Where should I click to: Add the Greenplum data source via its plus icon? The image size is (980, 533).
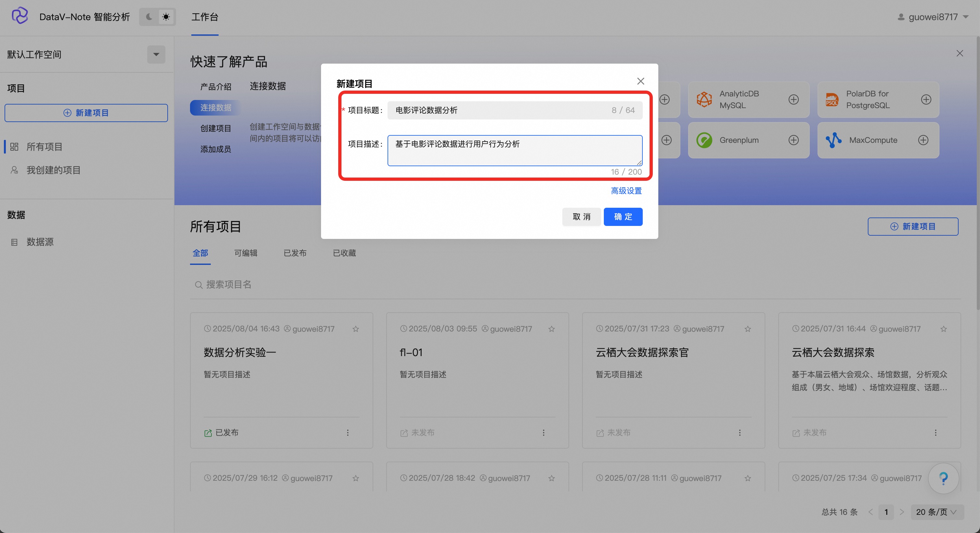(x=793, y=140)
